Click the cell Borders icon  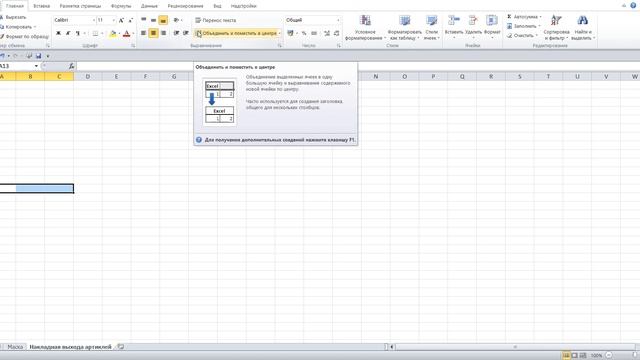(x=95, y=33)
